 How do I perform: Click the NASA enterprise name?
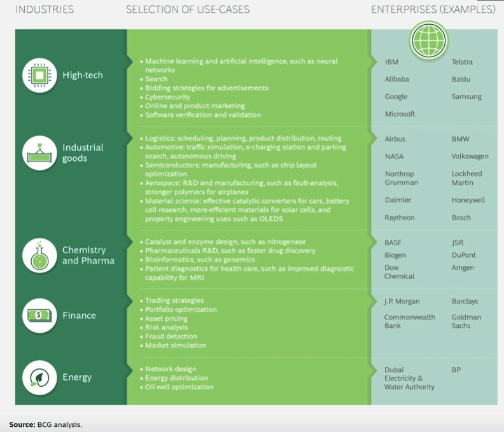click(394, 157)
